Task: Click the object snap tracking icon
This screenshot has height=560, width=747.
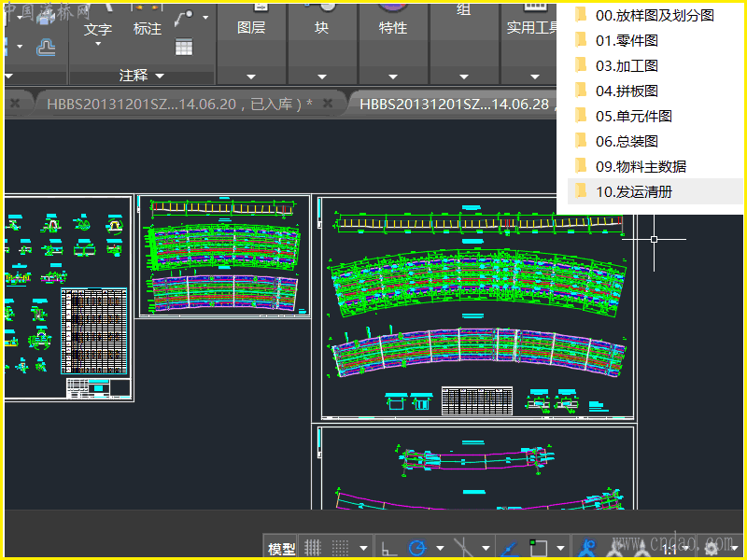Action: pyautogui.click(x=511, y=548)
